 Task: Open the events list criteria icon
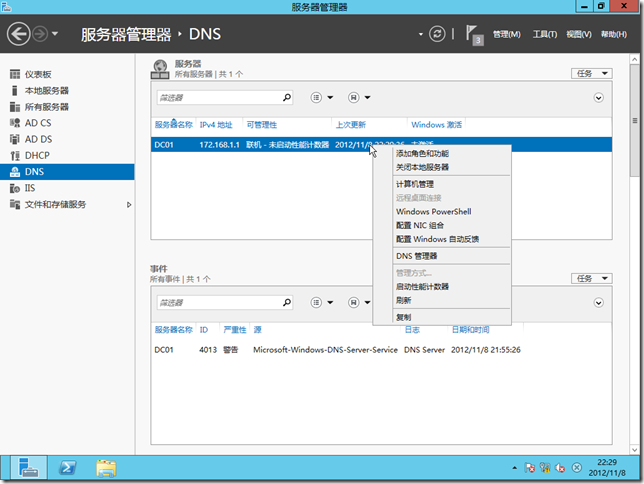click(316, 303)
